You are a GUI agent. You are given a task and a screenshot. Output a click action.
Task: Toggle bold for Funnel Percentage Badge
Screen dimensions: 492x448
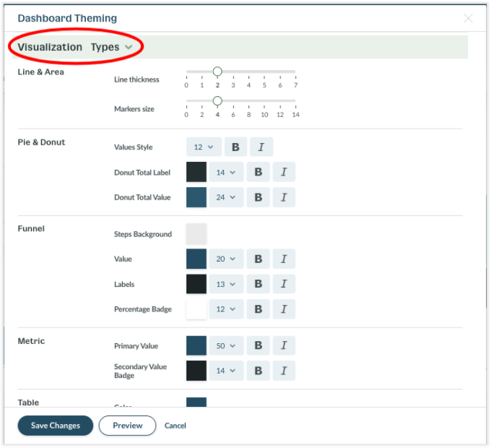coord(258,309)
